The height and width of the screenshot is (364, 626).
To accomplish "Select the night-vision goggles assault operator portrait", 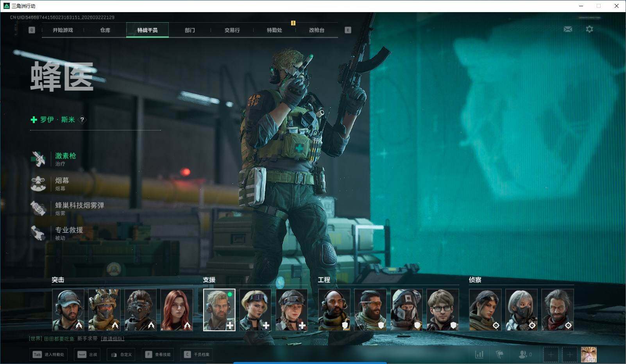I will pyautogui.click(x=140, y=310).
